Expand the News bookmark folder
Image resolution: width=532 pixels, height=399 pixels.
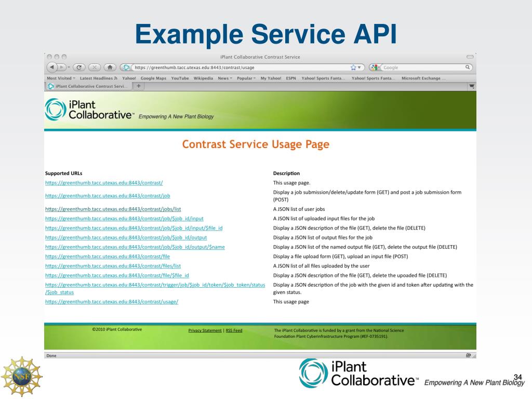[225, 78]
